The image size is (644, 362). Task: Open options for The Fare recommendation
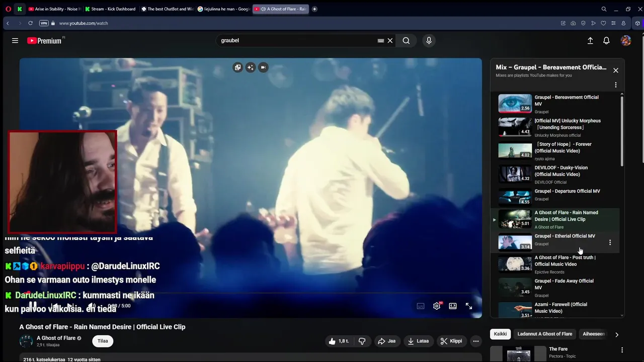pyautogui.click(x=622, y=350)
